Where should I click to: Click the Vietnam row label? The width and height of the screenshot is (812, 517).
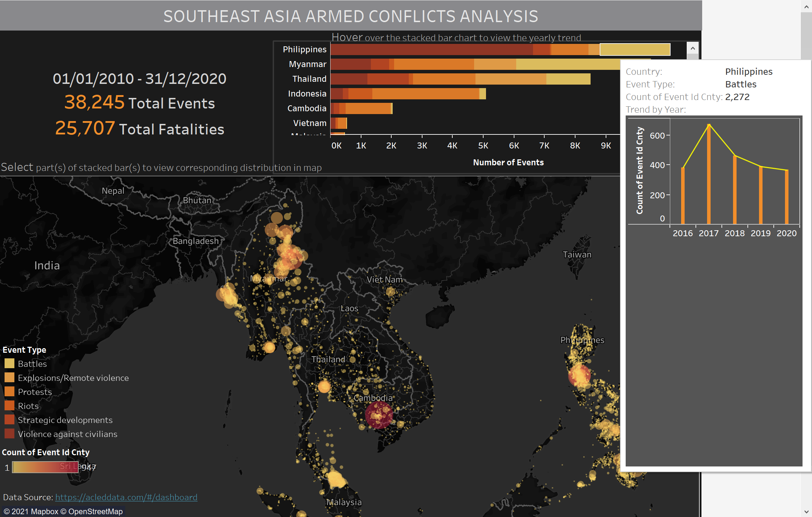(x=310, y=123)
